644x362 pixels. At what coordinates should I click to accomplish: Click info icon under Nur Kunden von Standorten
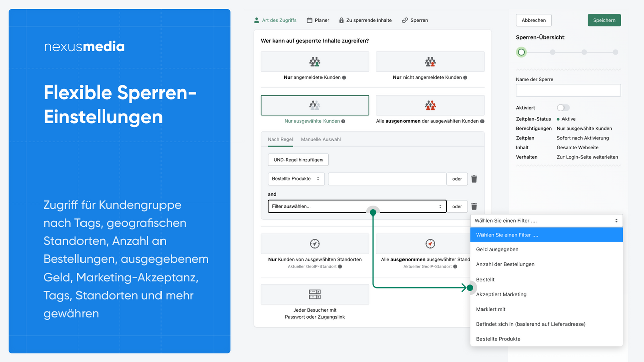click(x=340, y=267)
